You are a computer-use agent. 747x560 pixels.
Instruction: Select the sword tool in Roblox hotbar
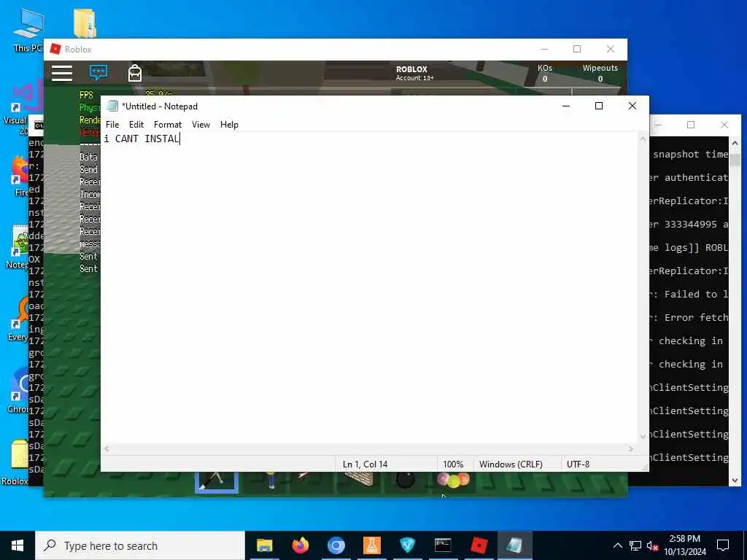(217, 481)
